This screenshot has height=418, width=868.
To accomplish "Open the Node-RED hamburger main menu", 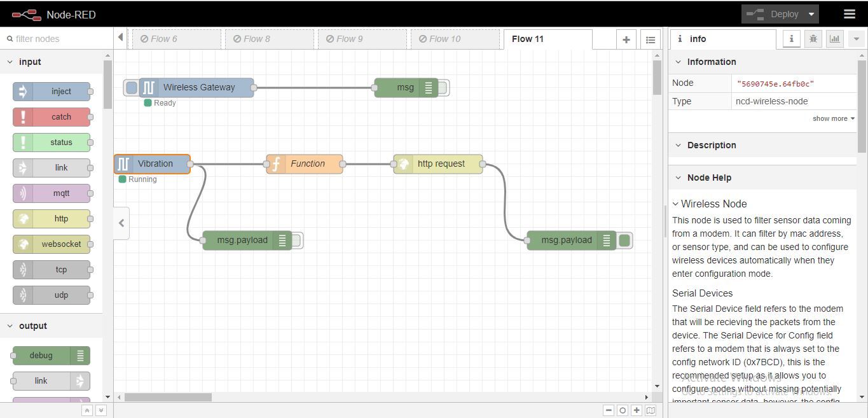I will click(850, 14).
